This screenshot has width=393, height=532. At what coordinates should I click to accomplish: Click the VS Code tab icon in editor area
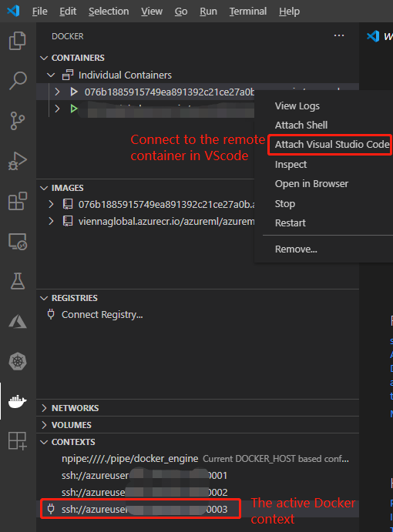pyautogui.click(x=373, y=36)
